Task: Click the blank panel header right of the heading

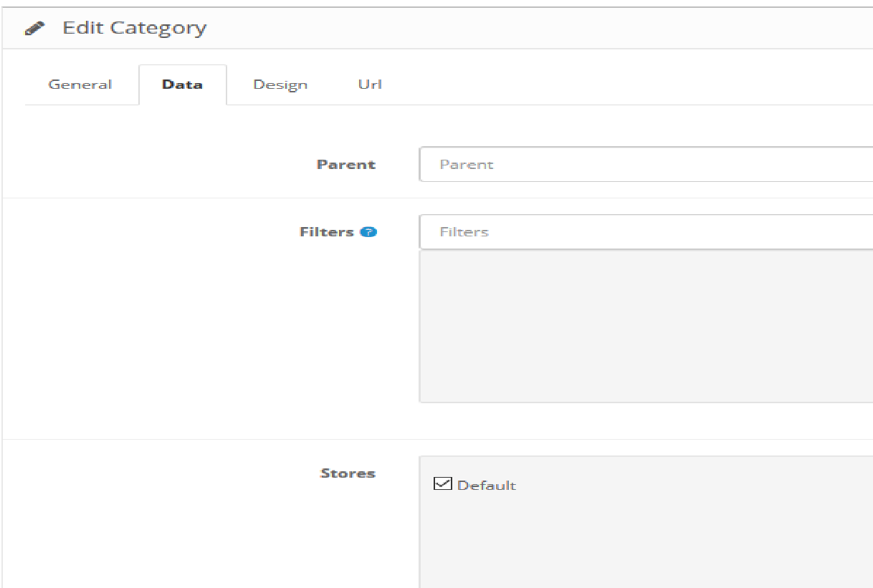Action: point(538,29)
